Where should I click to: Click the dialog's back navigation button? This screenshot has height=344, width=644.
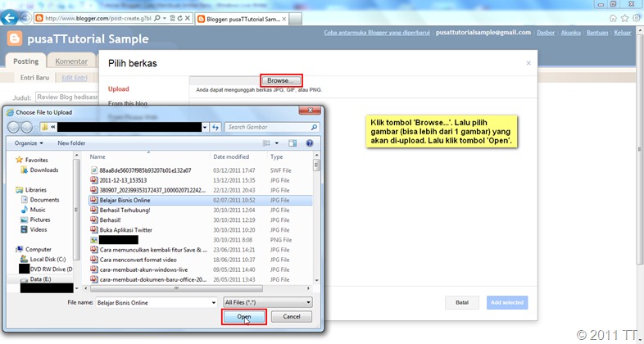click(14, 127)
